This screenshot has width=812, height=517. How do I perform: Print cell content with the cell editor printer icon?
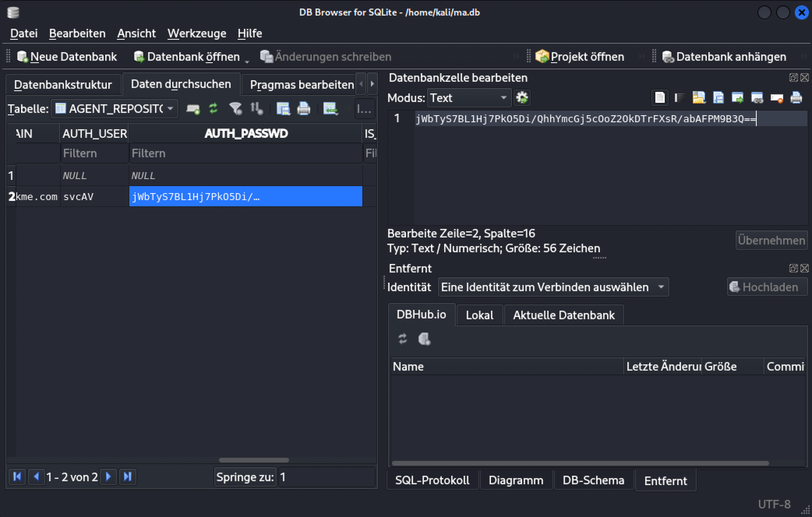[796, 98]
